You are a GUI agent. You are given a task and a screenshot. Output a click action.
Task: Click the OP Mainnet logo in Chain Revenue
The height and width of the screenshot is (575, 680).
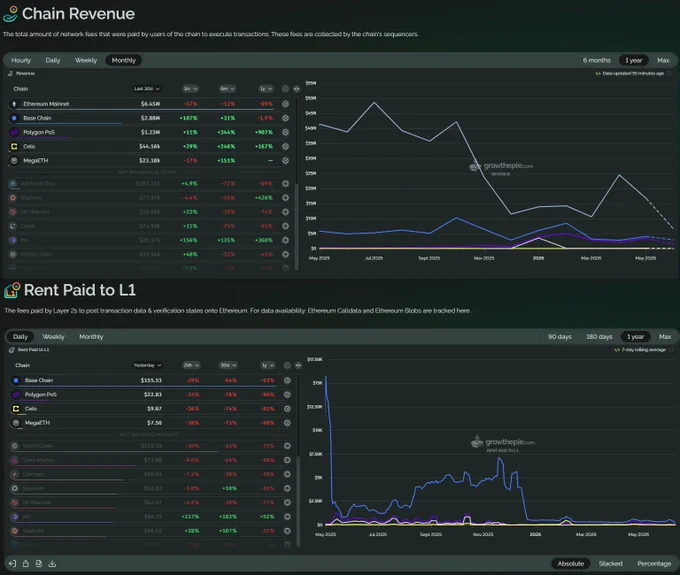click(x=13, y=212)
